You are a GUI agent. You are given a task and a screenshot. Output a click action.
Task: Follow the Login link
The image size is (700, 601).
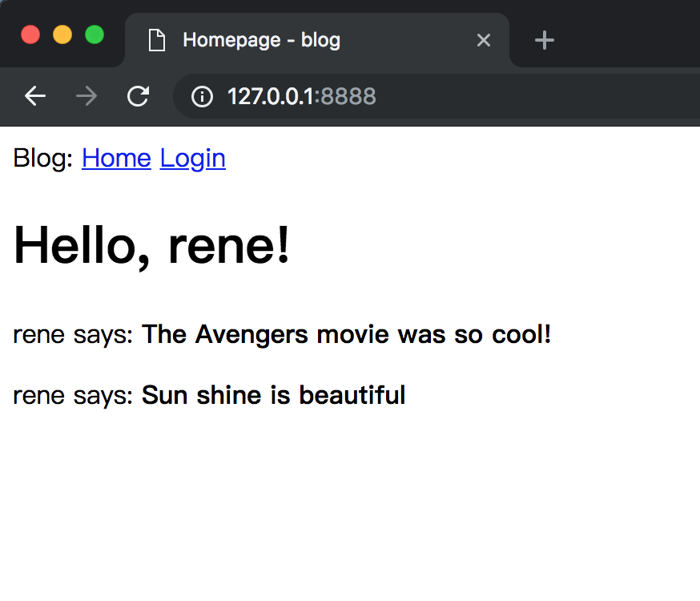192,159
